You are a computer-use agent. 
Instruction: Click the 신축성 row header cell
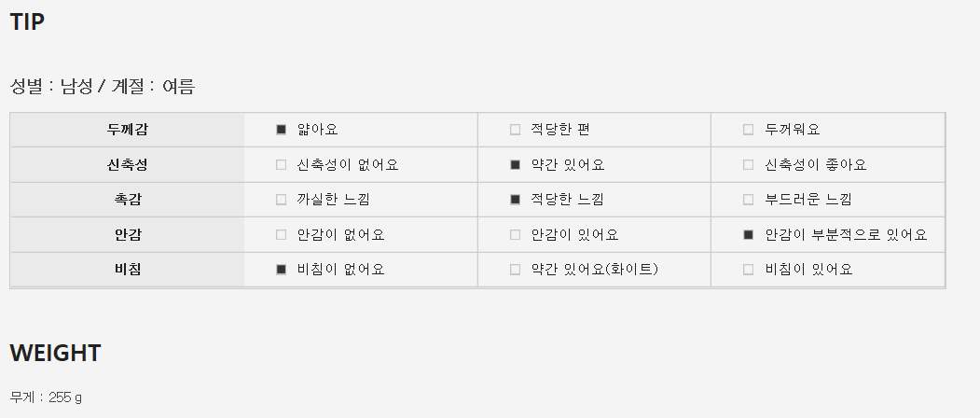[127, 165]
